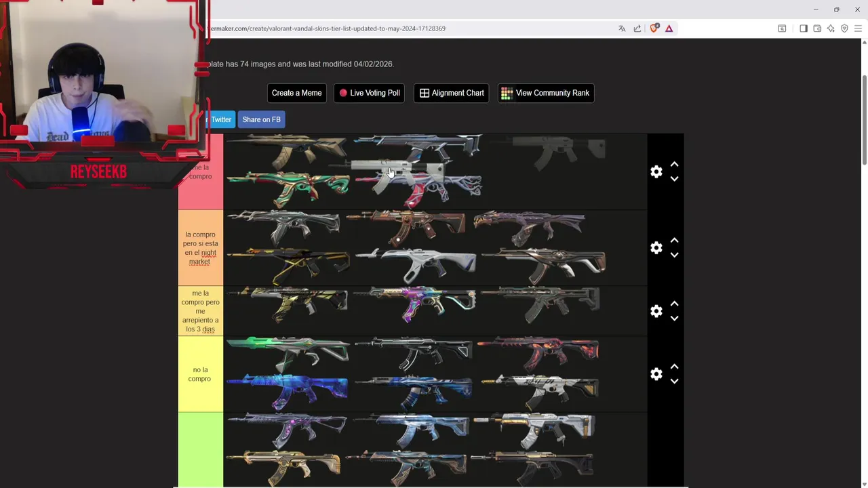Image resolution: width=868 pixels, height=488 pixels.
Task: Toggle the browser sidebar panel icon
Action: pyautogui.click(x=804, y=28)
